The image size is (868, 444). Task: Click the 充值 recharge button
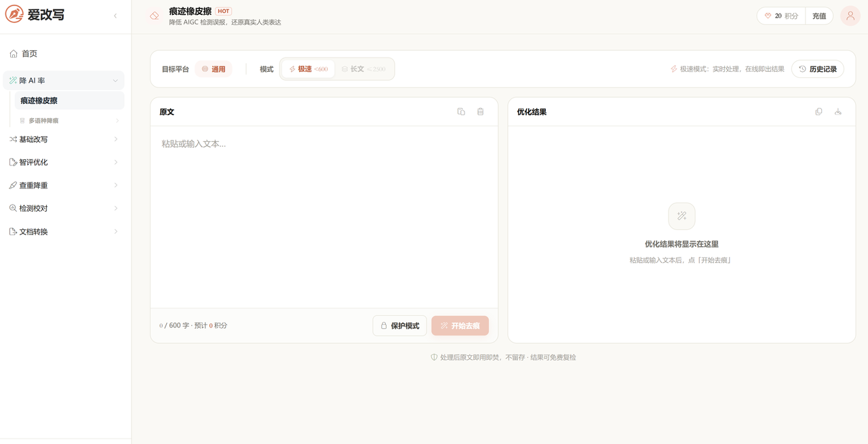click(x=819, y=16)
